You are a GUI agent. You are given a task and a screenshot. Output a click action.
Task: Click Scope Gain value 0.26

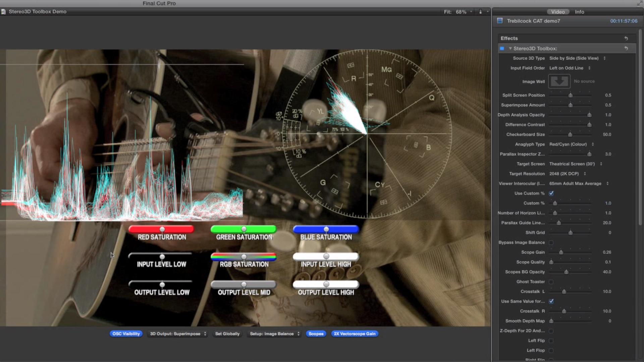[x=607, y=252]
